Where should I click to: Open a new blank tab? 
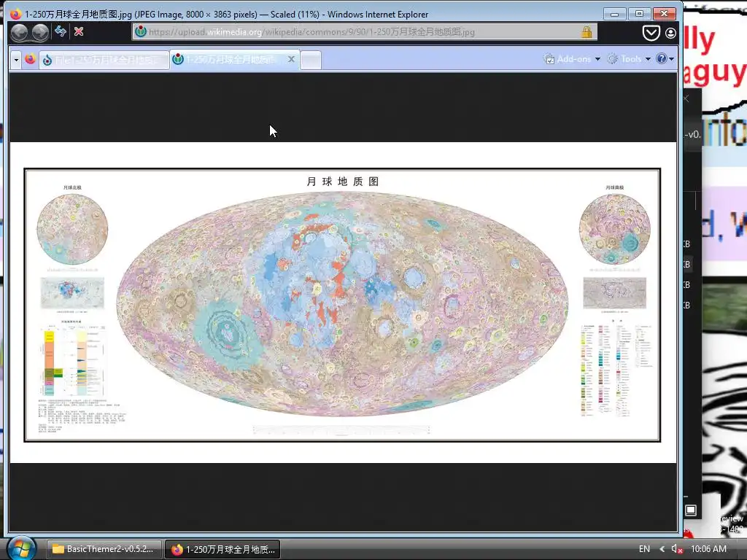tap(311, 60)
